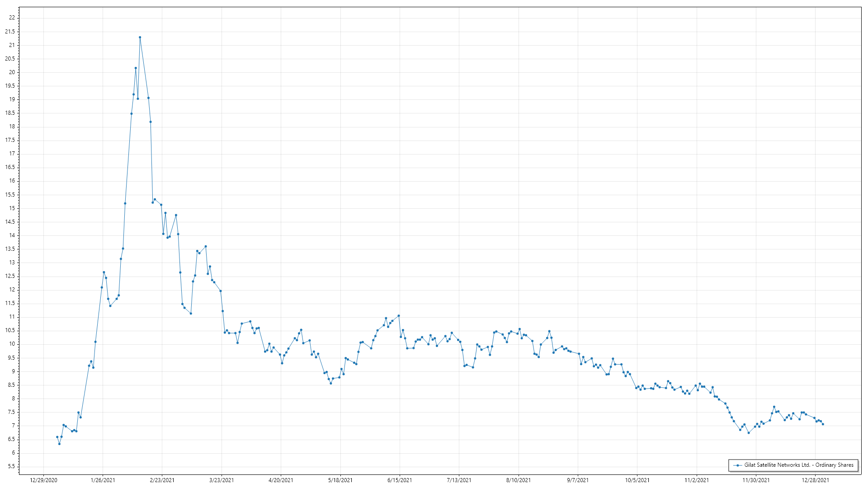Click the peak data point near 21.3

point(140,38)
